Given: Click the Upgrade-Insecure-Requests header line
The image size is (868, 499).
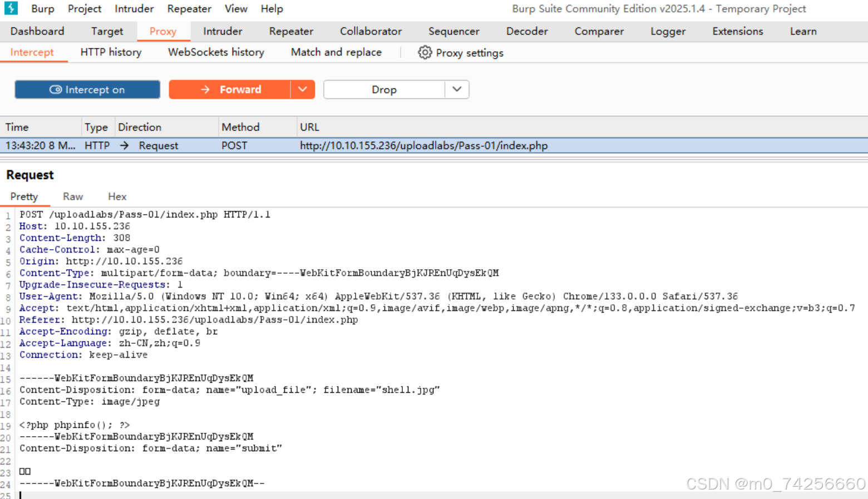Looking at the screenshot, I should [101, 284].
